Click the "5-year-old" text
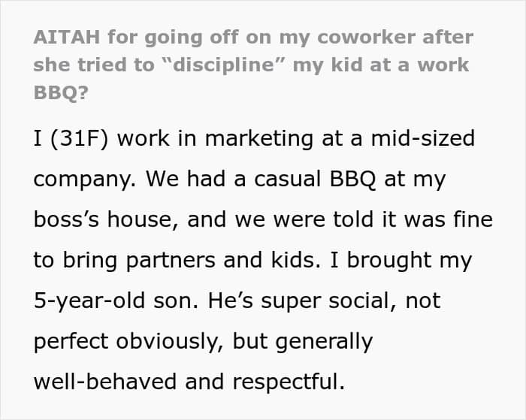This screenshot has height=420, width=526. click(x=89, y=301)
